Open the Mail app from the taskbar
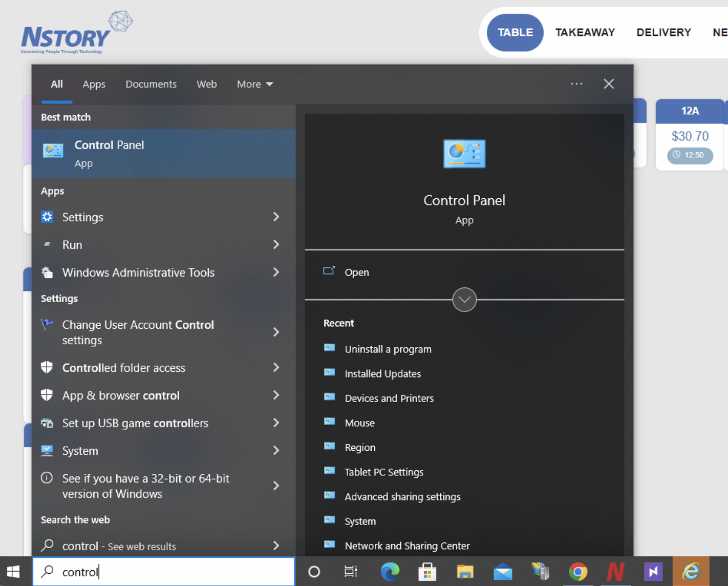Screen dimensions: 728x586 503,571
